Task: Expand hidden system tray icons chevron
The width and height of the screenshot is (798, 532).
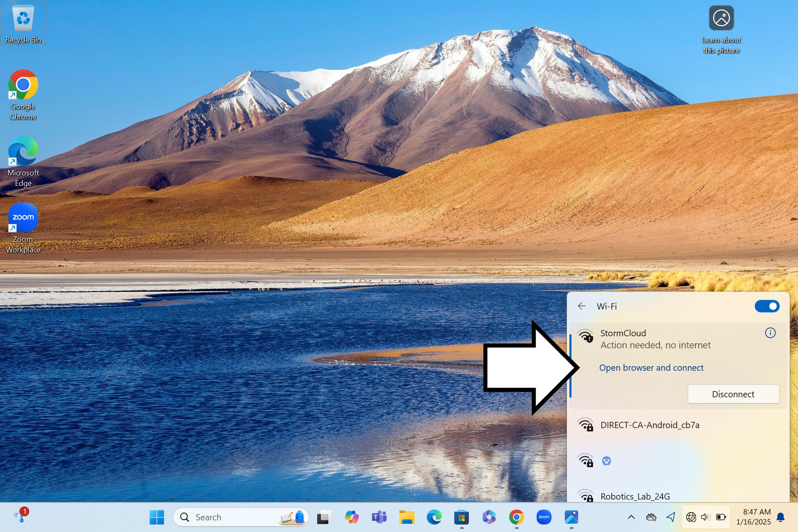Action: [631, 517]
